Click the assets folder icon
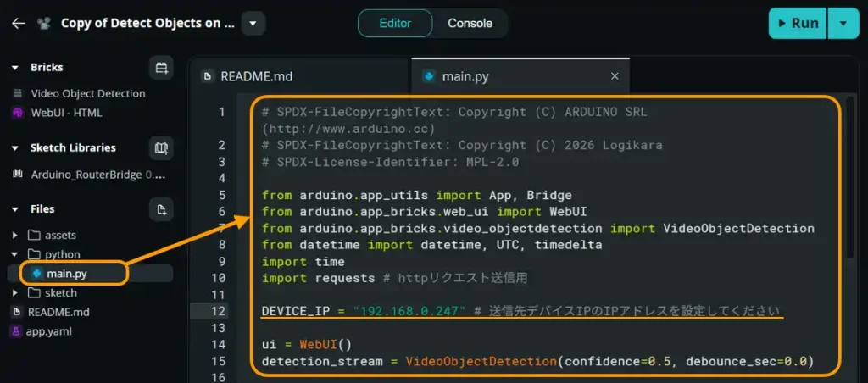Viewport: 868px width, 383px height. [34, 236]
